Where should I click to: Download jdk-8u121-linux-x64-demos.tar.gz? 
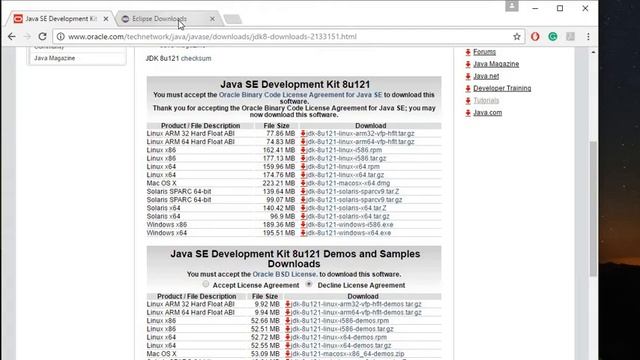341,345
